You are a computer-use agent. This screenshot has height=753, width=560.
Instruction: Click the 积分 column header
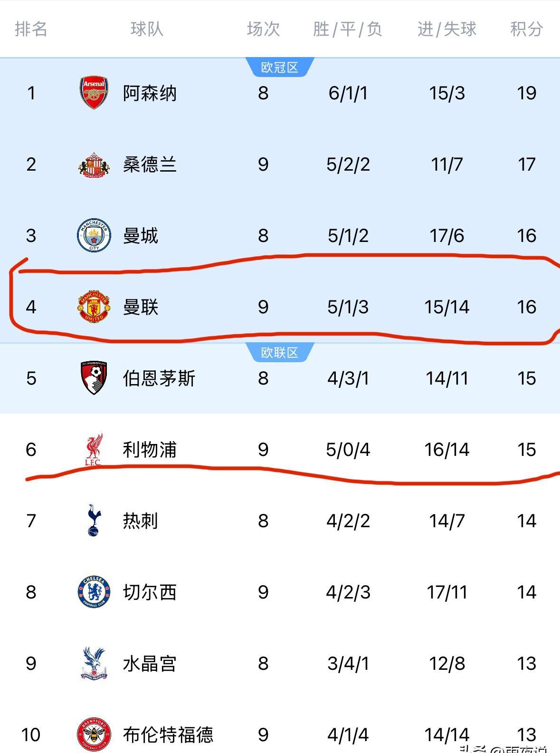click(526, 29)
